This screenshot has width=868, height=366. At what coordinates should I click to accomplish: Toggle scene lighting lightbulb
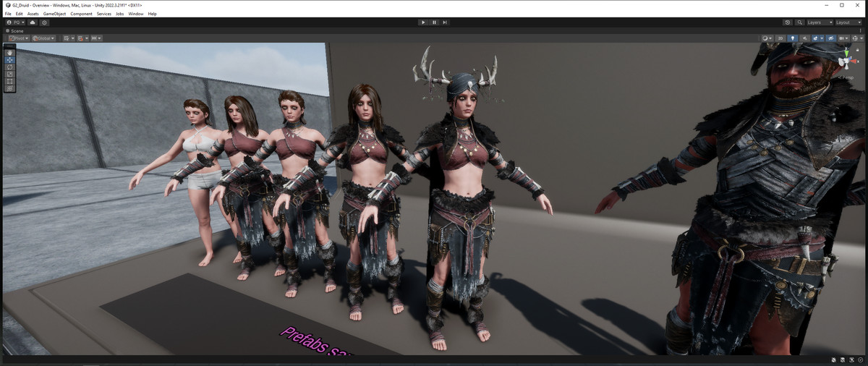793,38
